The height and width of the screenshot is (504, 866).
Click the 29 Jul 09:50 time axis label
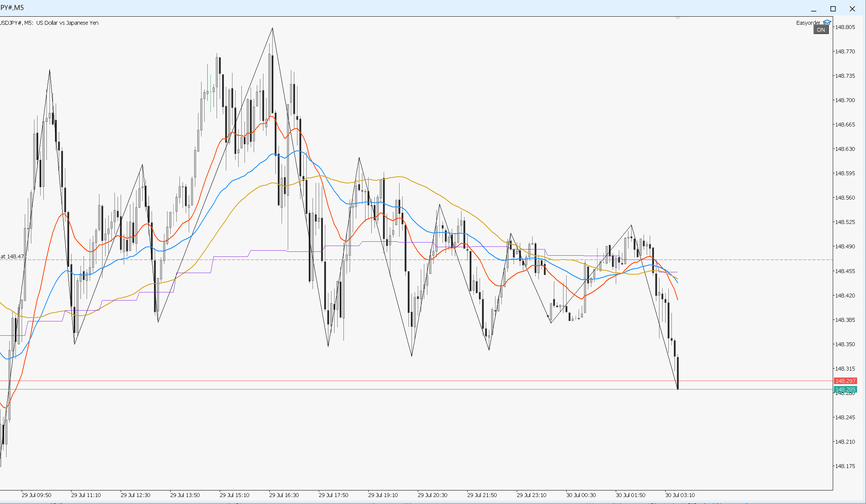click(x=36, y=495)
